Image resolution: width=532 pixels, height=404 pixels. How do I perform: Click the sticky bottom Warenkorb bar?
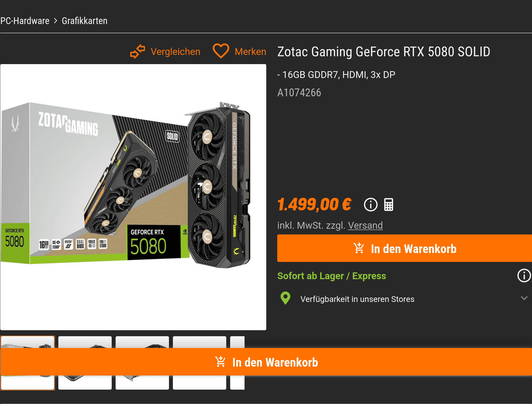[x=266, y=362]
